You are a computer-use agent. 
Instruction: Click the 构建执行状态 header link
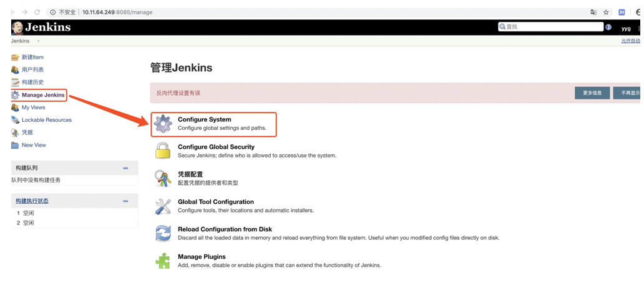click(x=32, y=201)
